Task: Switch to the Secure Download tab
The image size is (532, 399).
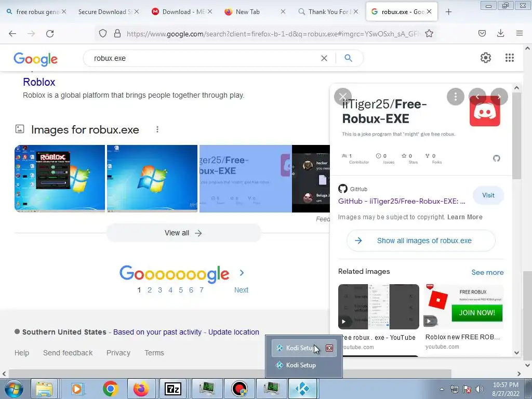Action: [105, 12]
